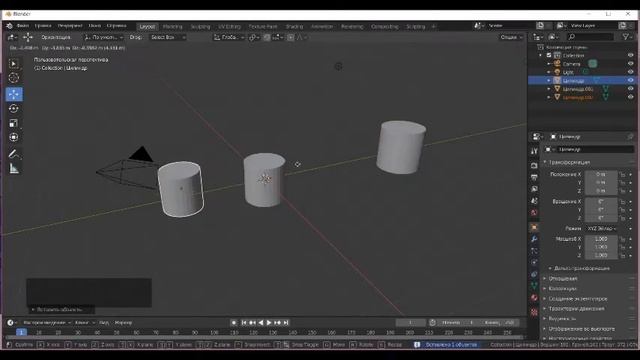Toggle eye icon for orange-named Цилиндр row
Image resolution: width=640 pixels, height=360 pixels.
point(630,97)
